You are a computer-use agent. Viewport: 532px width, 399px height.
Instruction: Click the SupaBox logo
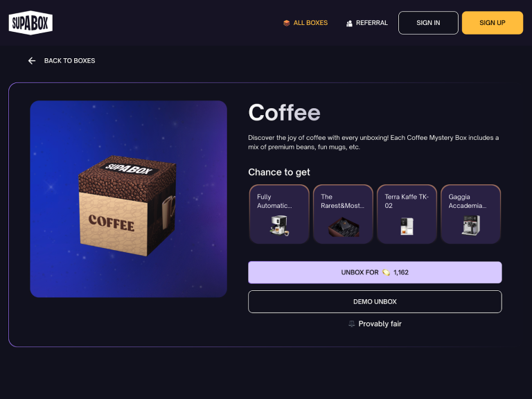pos(30,23)
